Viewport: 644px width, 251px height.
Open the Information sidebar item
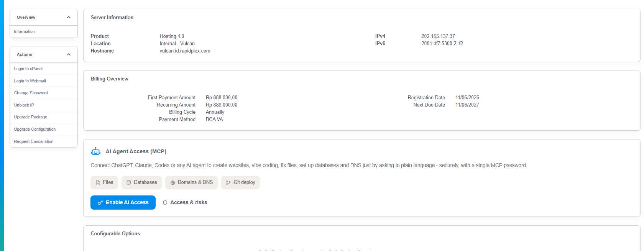click(x=44, y=31)
